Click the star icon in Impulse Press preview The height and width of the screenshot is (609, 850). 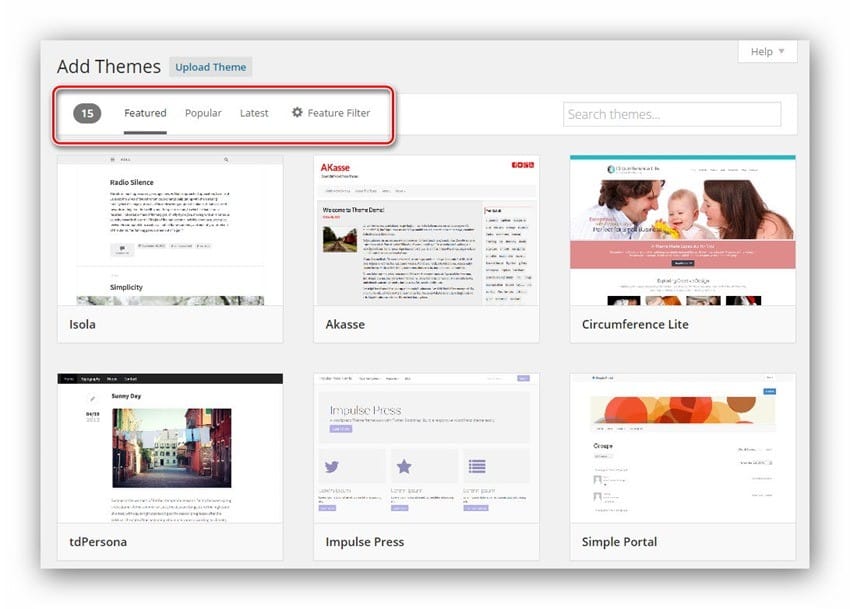pyautogui.click(x=404, y=466)
